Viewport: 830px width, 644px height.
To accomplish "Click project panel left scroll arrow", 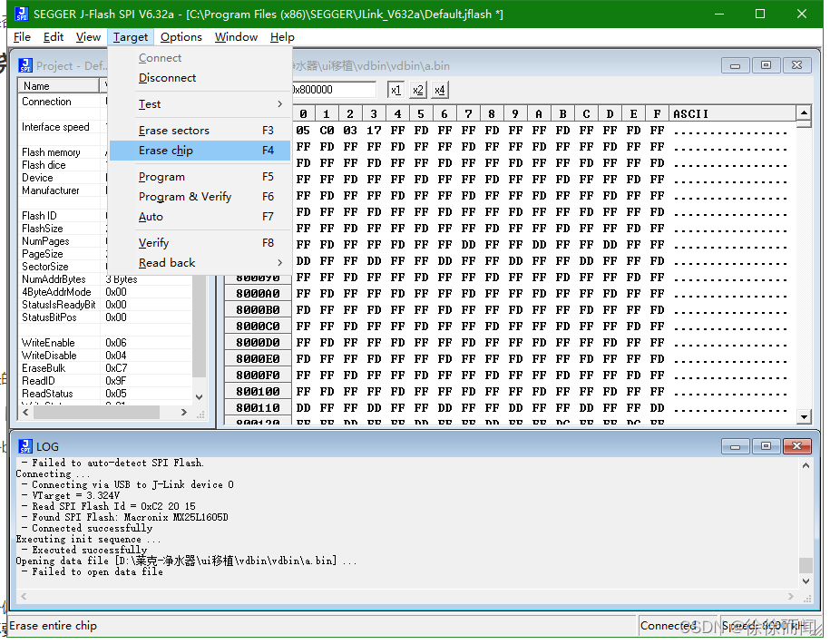I will (x=25, y=412).
